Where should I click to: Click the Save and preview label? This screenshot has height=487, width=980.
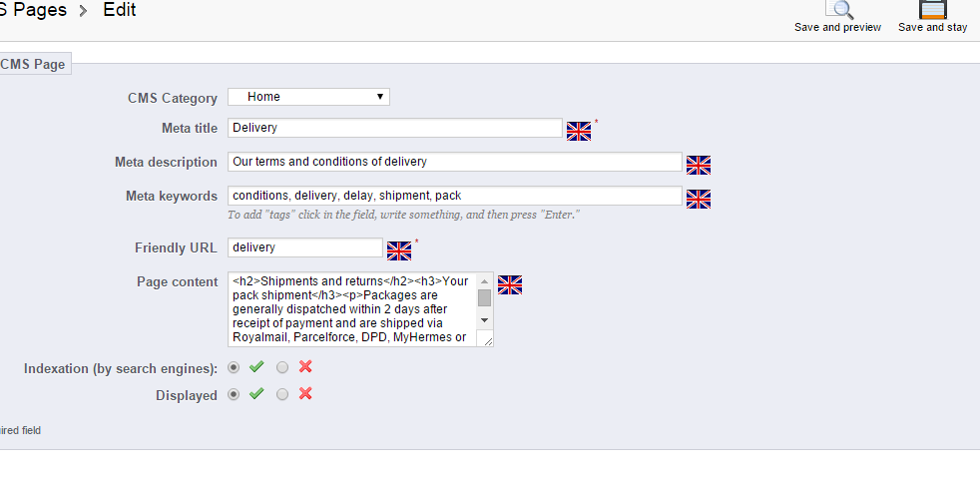click(837, 27)
